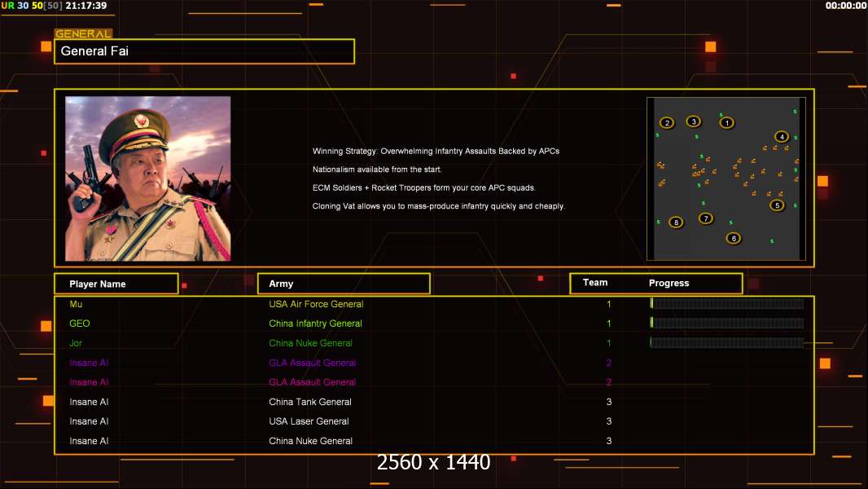This screenshot has width=868, height=489.
Task: Click the Nationalism available from start line
Action: coord(377,170)
